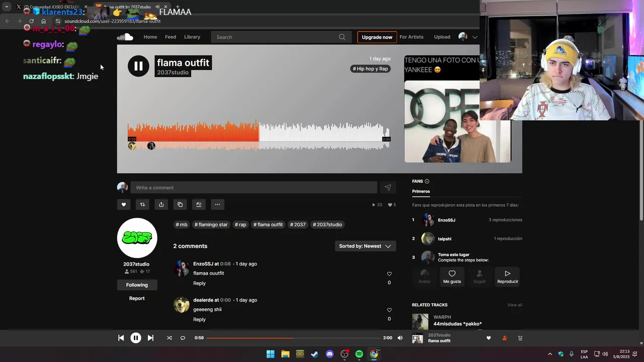
Task: Seek on the bottom player progress bar
Action: (x=293, y=338)
